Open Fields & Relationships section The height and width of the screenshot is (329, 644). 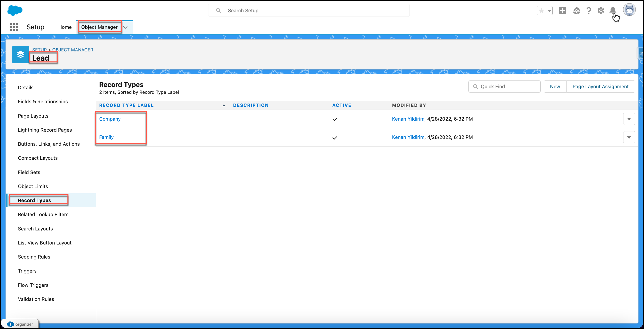tap(43, 102)
